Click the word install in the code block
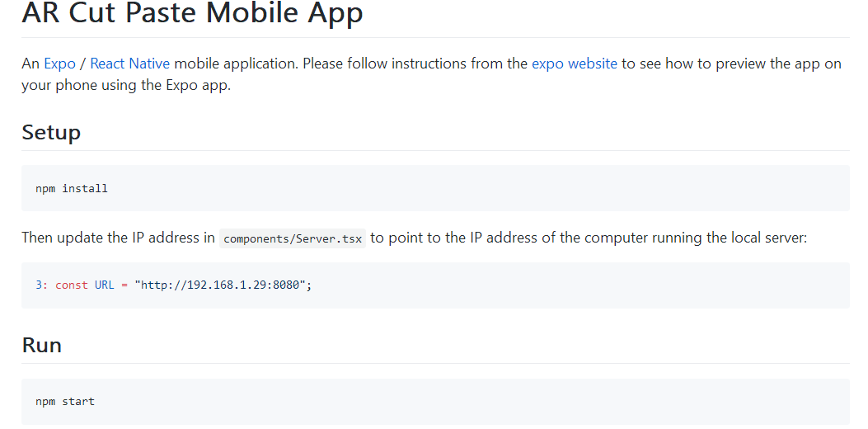The height and width of the screenshot is (429, 868). (x=85, y=188)
